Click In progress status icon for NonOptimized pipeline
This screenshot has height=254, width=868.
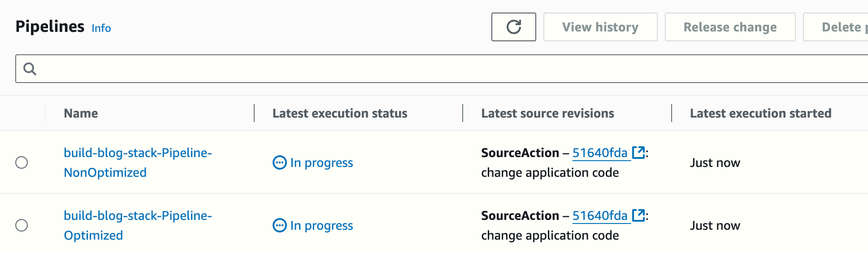280,162
